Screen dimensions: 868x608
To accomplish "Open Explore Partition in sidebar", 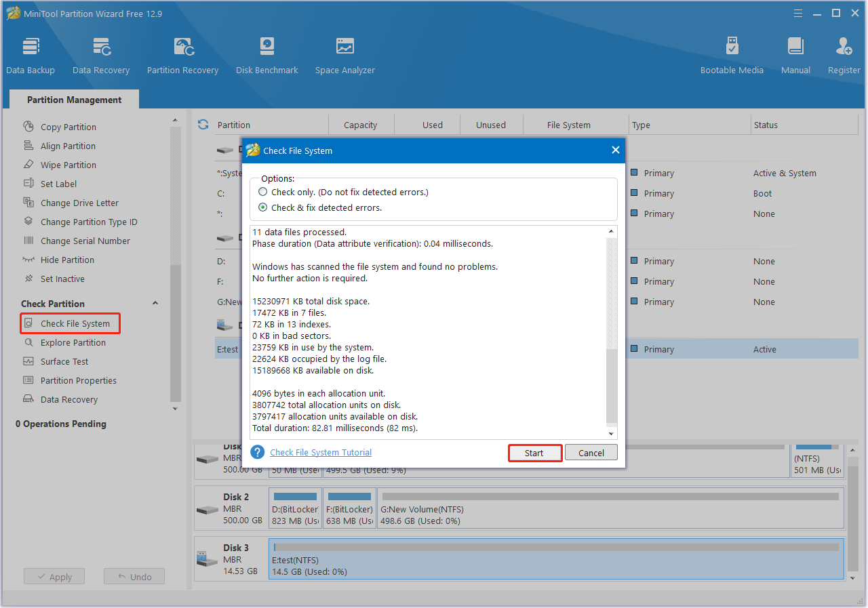I will pyautogui.click(x=73, y=342).
